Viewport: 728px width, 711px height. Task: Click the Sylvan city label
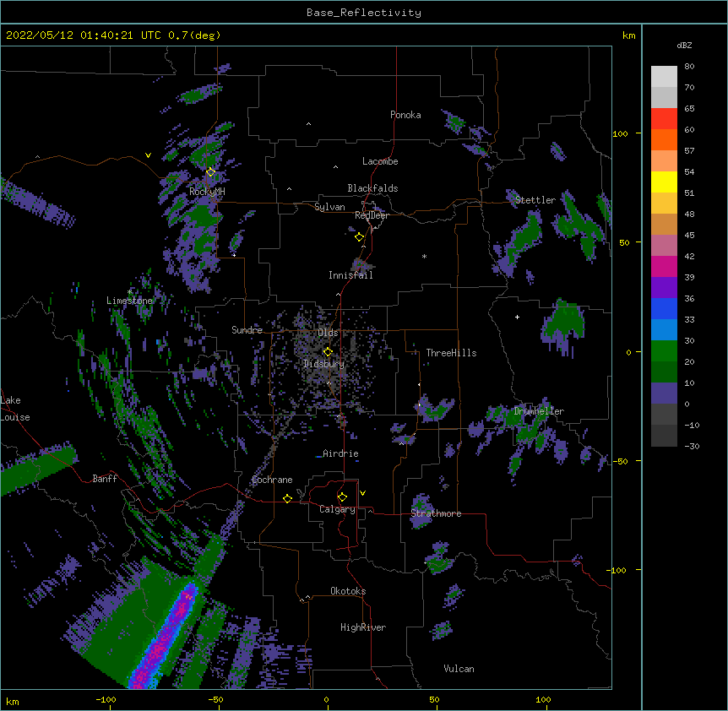coord(329,207)
